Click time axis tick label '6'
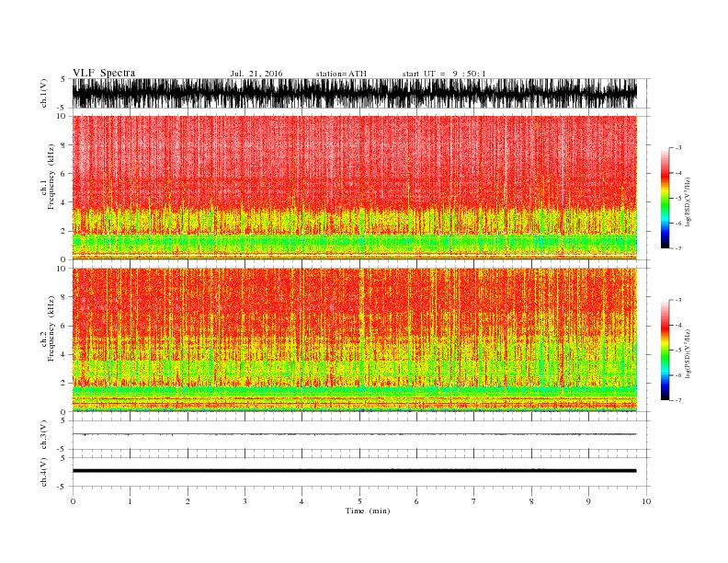The image size is (728, 563). (416, 501)
